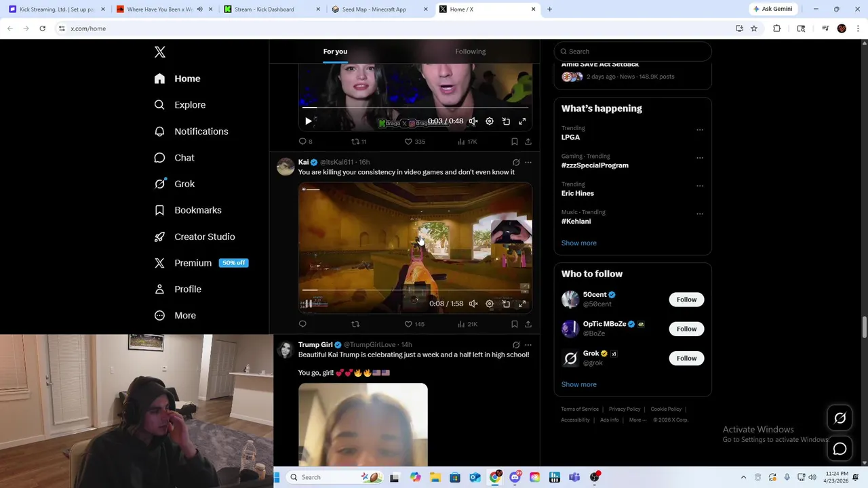Follow the Grok account
Viewport: 868px width, 488px height.
(686, 358)
